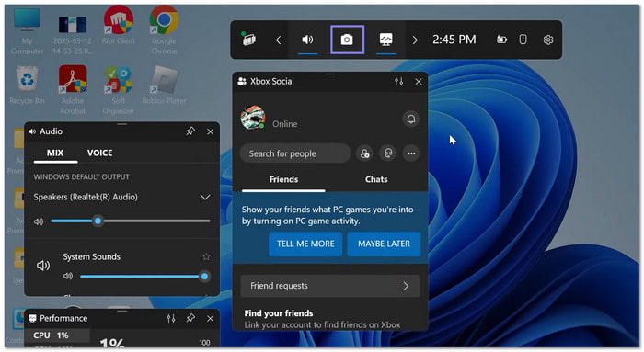This screenshot has width=644, height=352.
Task: Click the Speakers volume slider handle
Action: click(x=98, y=221)
